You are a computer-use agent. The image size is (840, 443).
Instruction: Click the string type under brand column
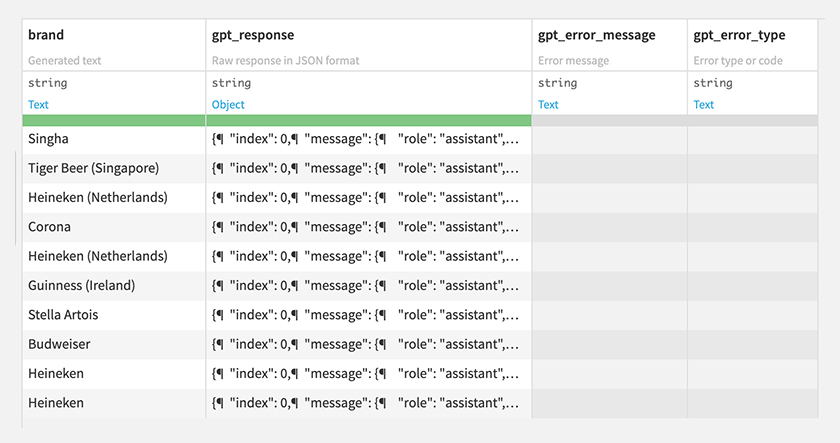(x=48, y=83)
